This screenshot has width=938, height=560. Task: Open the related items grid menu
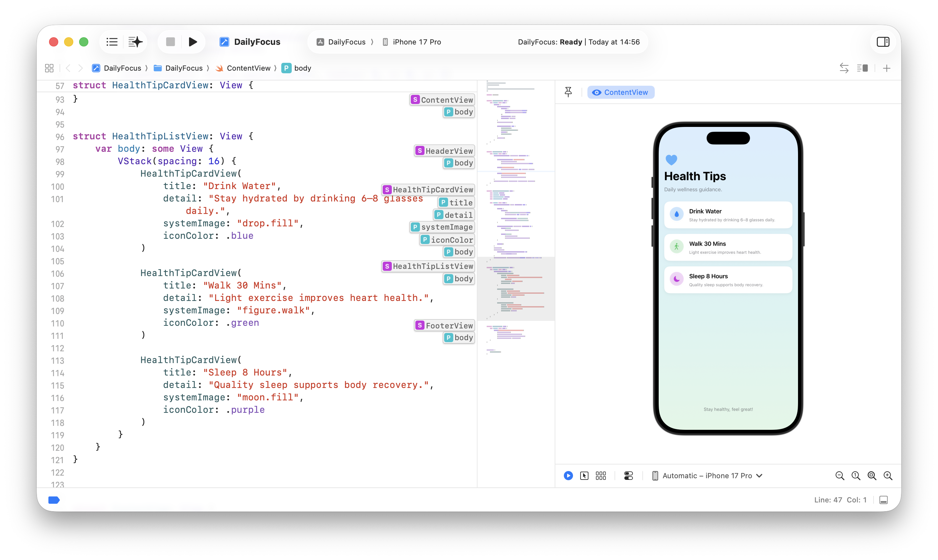pos(49,68)
